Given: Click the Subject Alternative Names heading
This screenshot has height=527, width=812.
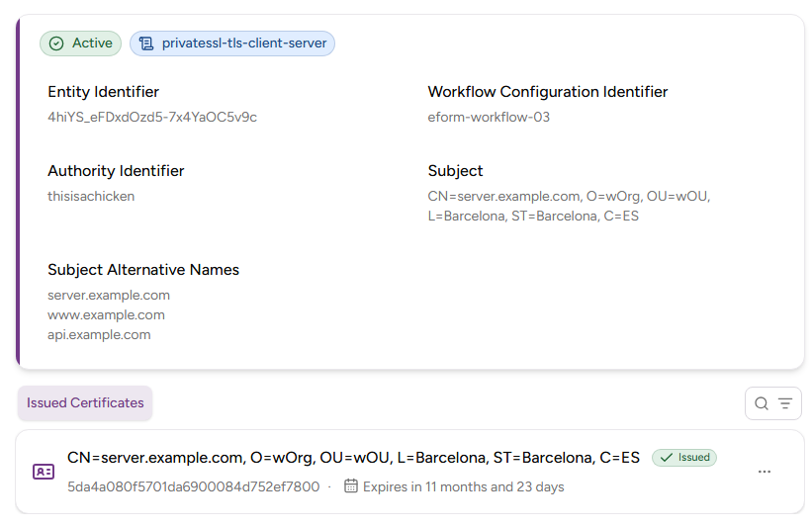Looking at the screenshot, I should click(143, 270).
